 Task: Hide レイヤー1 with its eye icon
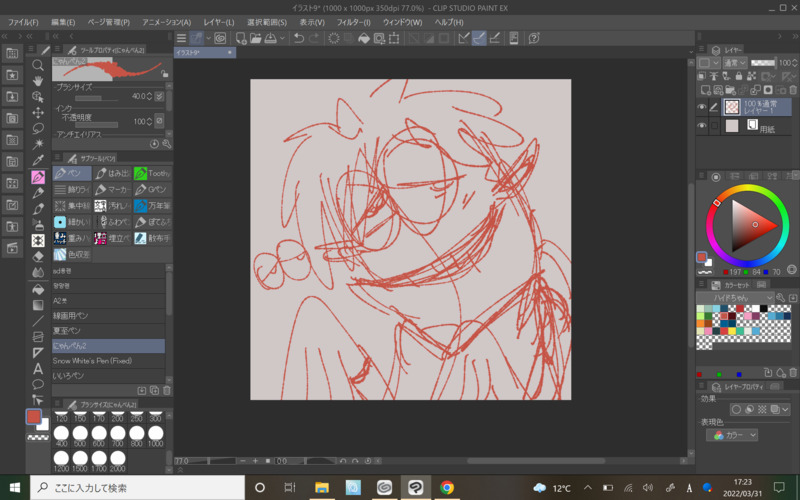[702, 107]
